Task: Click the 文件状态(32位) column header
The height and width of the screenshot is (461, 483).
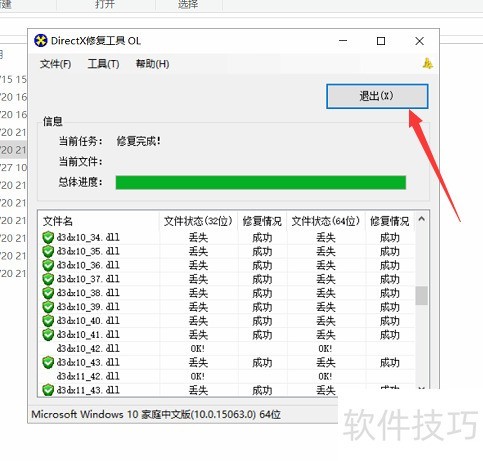Action: tap(198, 221)
